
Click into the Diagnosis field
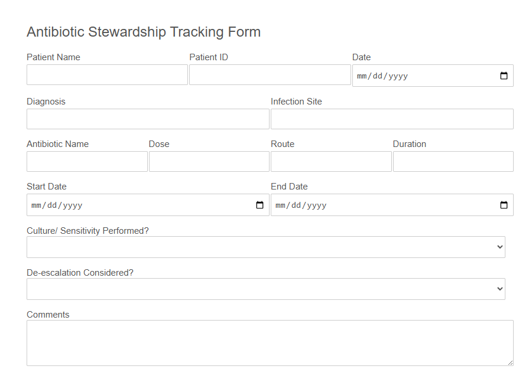click(x=148, y=119)
